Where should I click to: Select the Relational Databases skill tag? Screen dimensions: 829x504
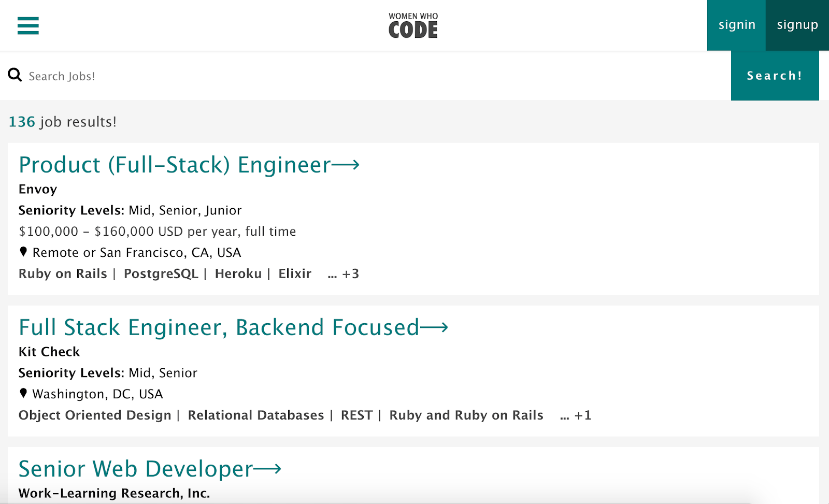(x=255, y=415)
